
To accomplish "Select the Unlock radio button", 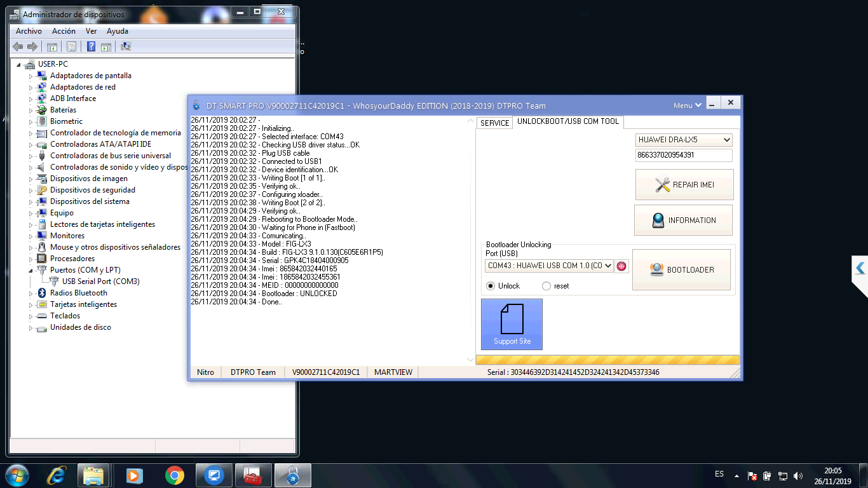I will (x=491, y=286).
